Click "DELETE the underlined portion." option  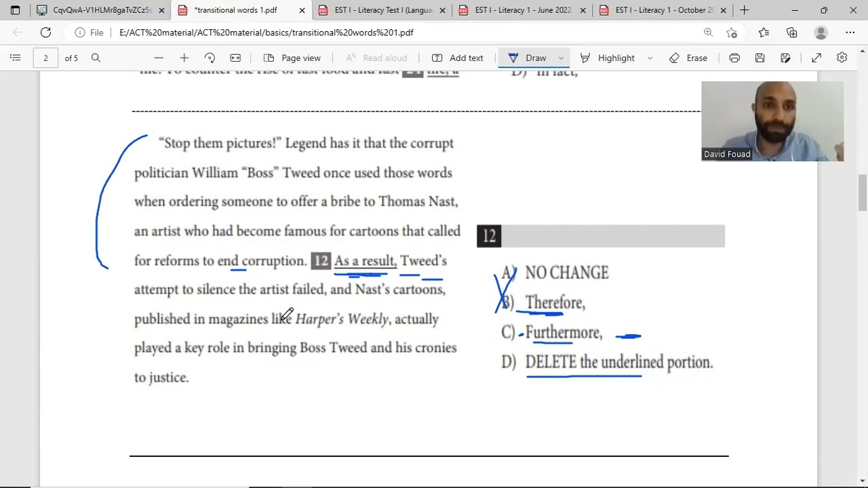click(619, 362)
